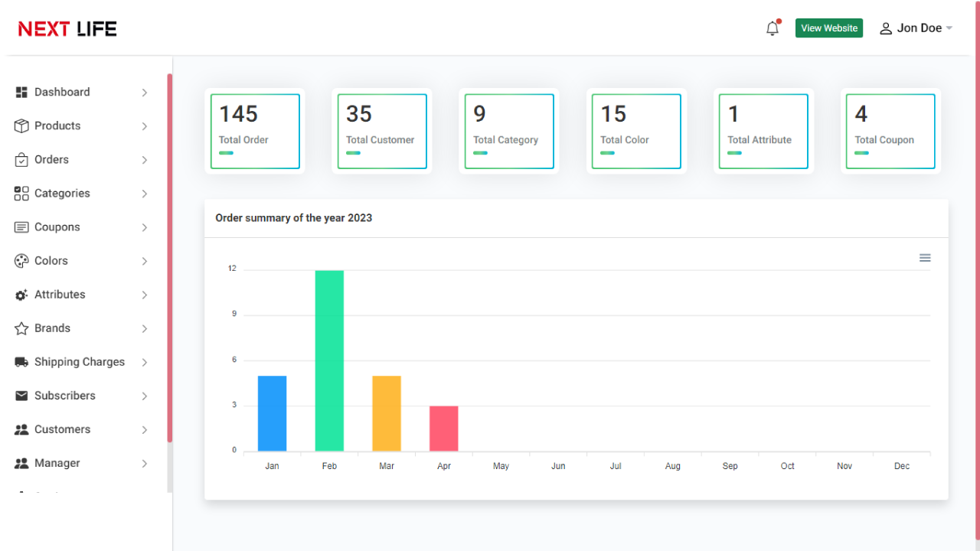This screenshot has height=551, width=980.
Task: Expand the Attributes menu chevron
Action: click(144, 295)
